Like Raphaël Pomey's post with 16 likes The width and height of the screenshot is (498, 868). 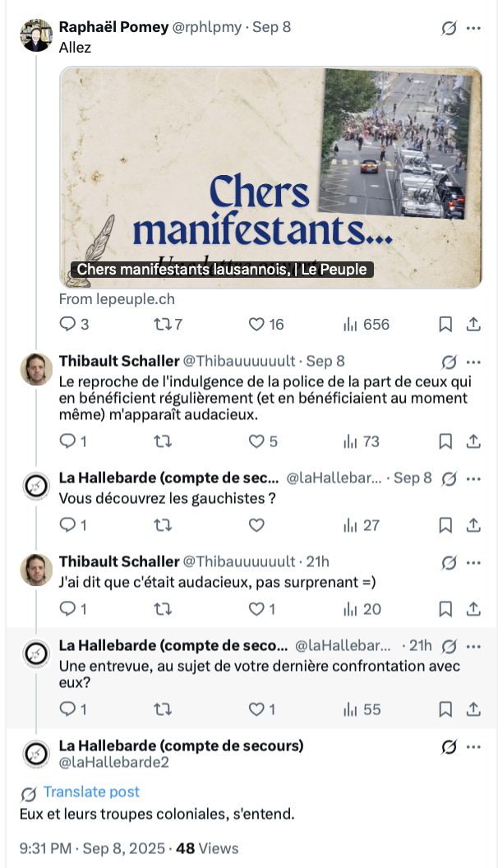point(256,325)
